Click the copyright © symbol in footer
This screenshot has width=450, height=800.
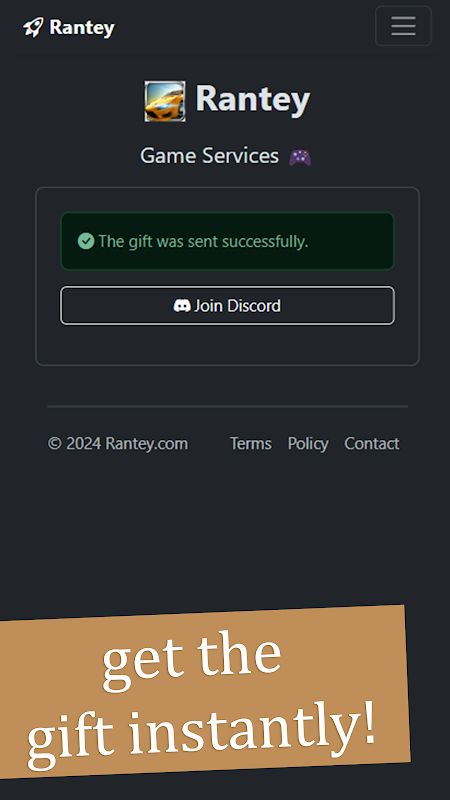pyautogui.click(x=55, y=443)
